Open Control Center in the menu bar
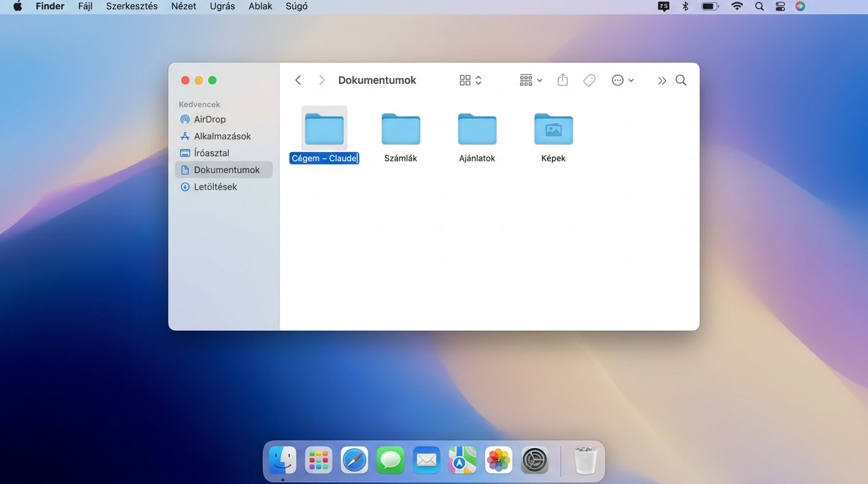 (780, 6)
